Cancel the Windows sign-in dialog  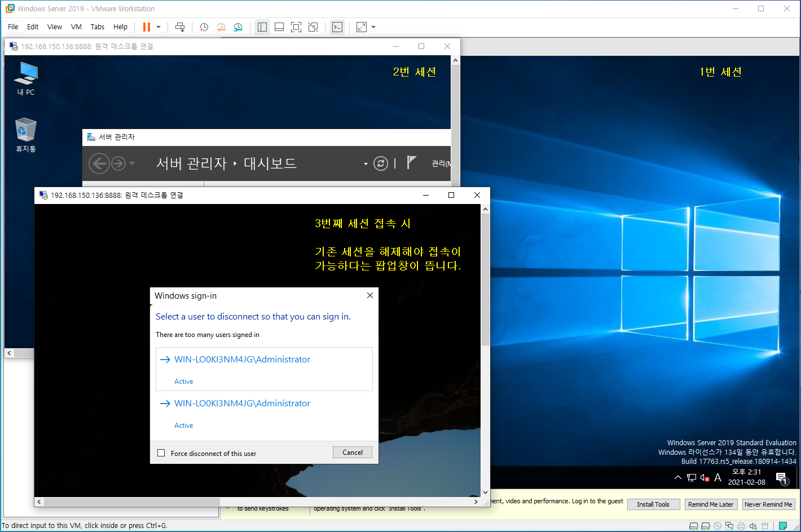coord(353,452)
